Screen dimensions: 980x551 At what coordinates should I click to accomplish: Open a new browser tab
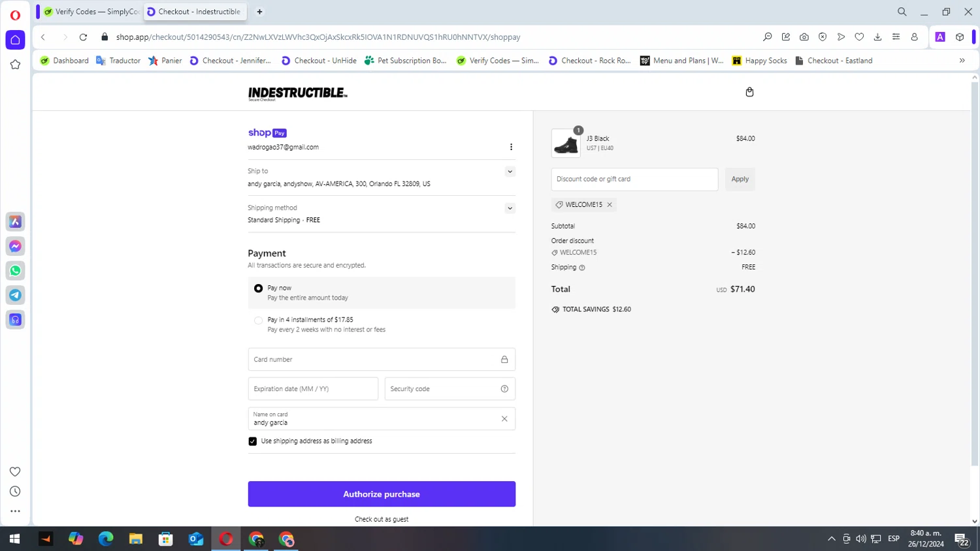point(259,12)
